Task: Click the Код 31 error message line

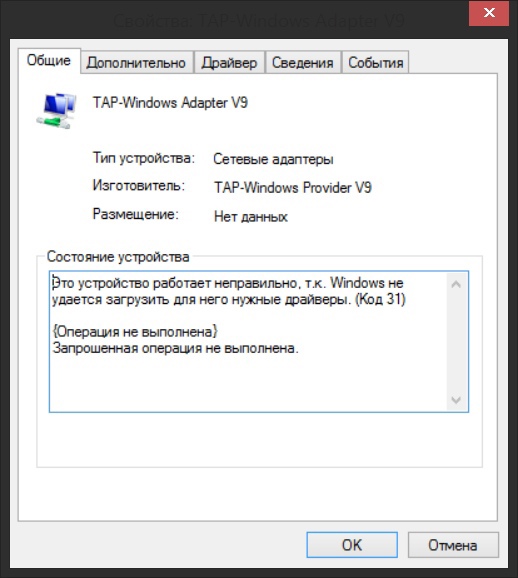Action: [229, 299]
